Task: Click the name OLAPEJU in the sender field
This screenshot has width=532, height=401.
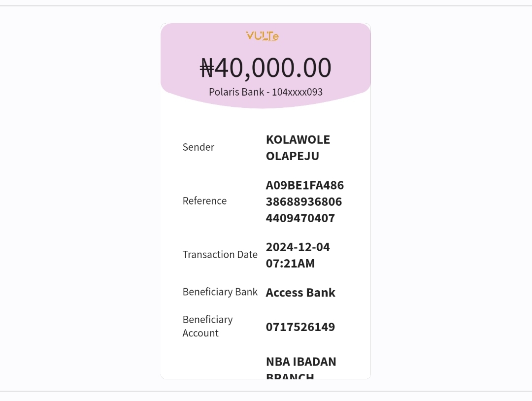Action: point(293,156)
